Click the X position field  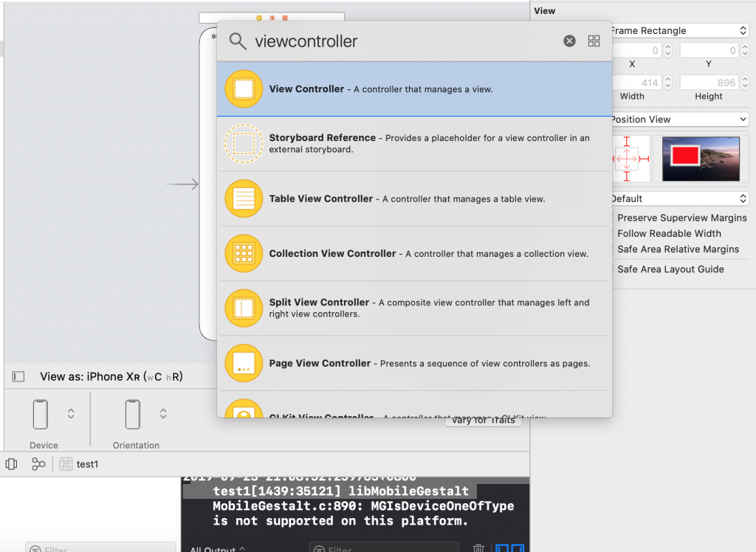(636, 50)
